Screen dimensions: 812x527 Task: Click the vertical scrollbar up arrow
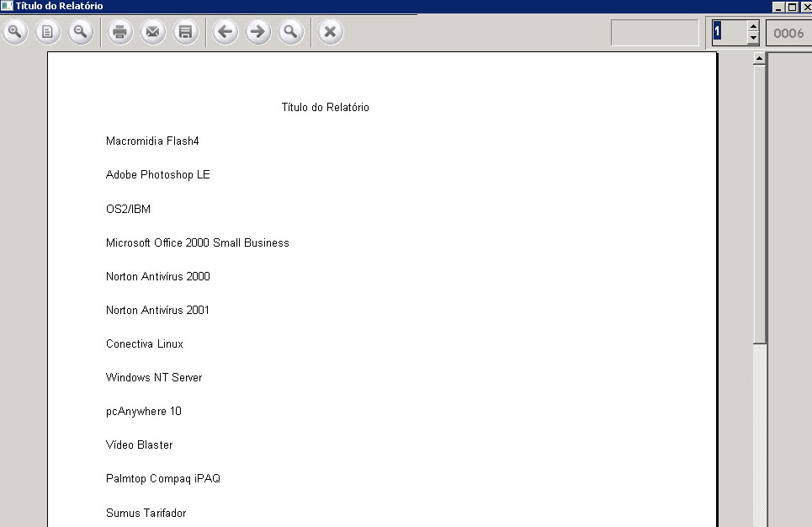[x=759, y=58]
